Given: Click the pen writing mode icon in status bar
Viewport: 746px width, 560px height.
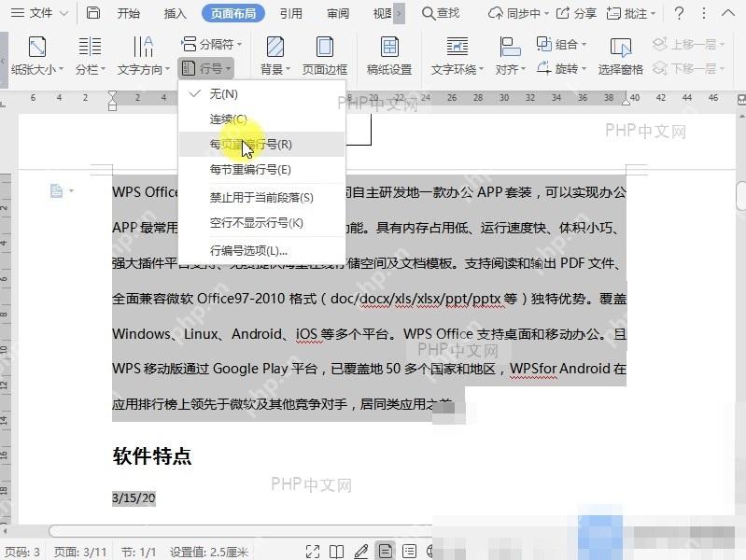Looking at the screenshot, I should click(361, 552).
